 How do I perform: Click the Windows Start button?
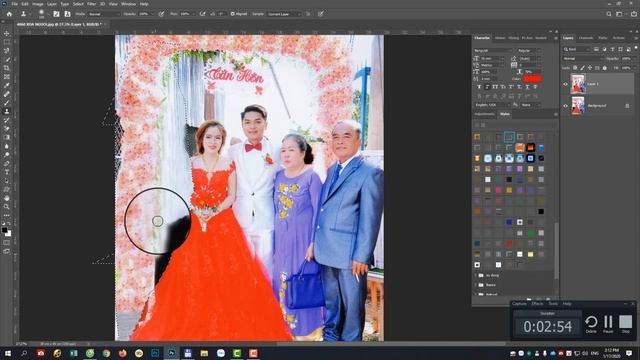click(x=8, y=353)
